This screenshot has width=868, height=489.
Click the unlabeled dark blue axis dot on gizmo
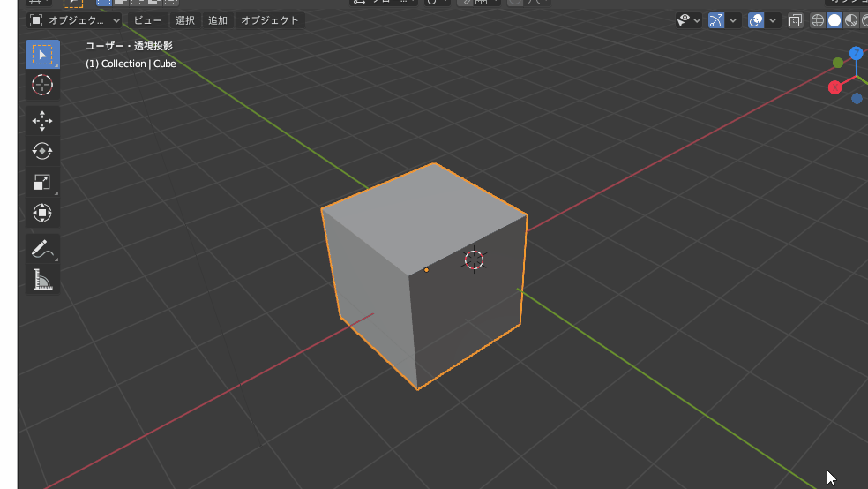[857, 99]
